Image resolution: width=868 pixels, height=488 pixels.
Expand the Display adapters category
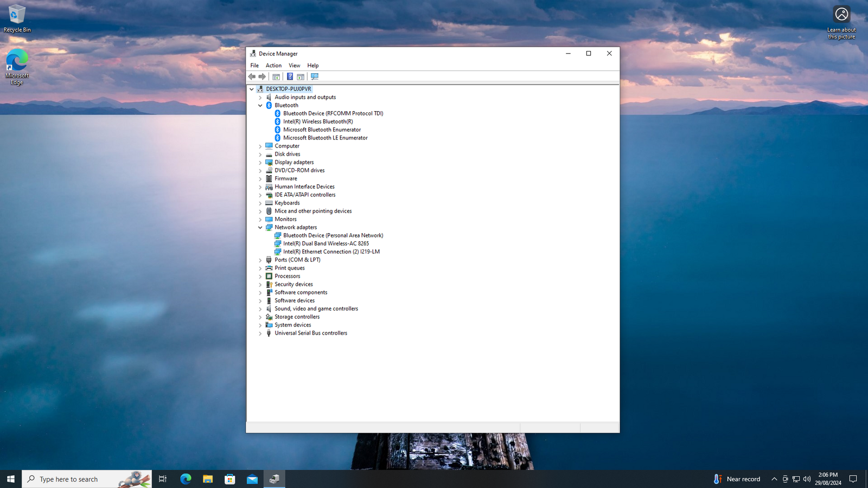[x=260, y=163]
